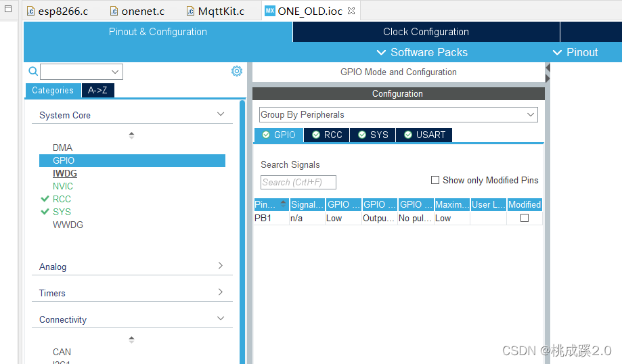
Task: Open the onenet.c editor tab
Action: pos(137,11)
